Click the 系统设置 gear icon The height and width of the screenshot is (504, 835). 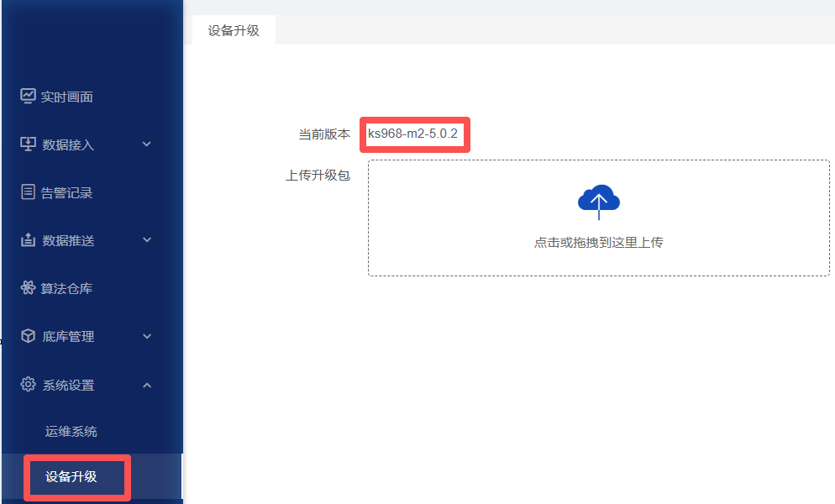click(x=28, y=385)
